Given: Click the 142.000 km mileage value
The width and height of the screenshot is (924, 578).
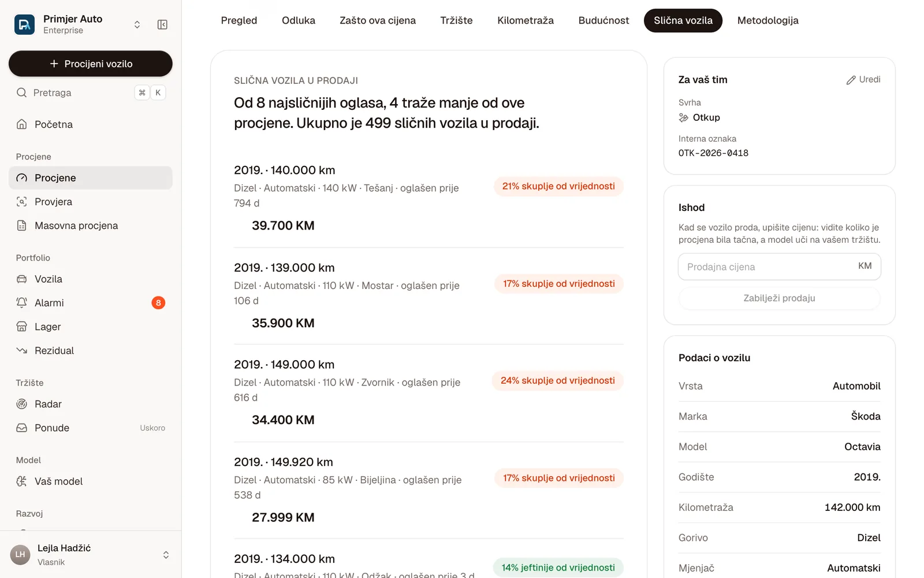Looking at the screenshot, I should [x=852, y=507].
